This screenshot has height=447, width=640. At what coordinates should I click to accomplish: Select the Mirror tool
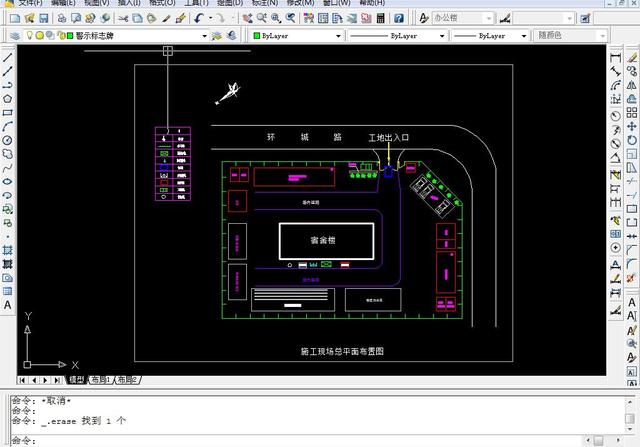(x=632, y=85)
